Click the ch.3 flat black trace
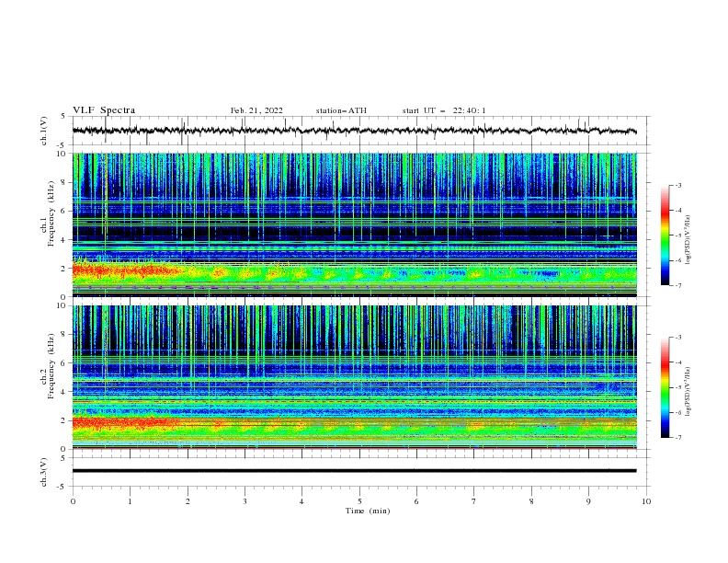The height and width of the screenshot is (563, 728). (354, 471)
